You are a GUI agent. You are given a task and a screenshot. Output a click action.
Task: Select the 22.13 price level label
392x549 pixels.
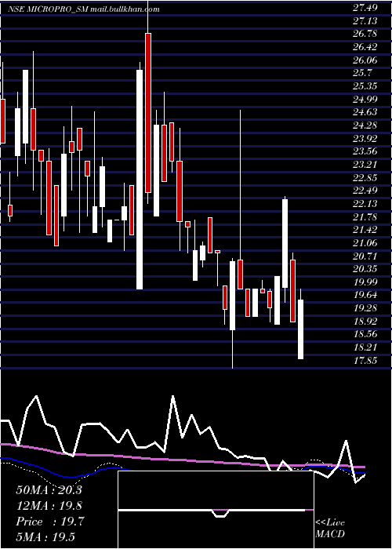pos(365,204)
